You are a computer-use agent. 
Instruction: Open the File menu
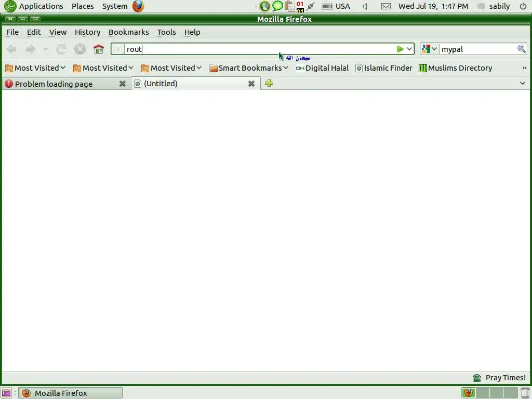12,32
